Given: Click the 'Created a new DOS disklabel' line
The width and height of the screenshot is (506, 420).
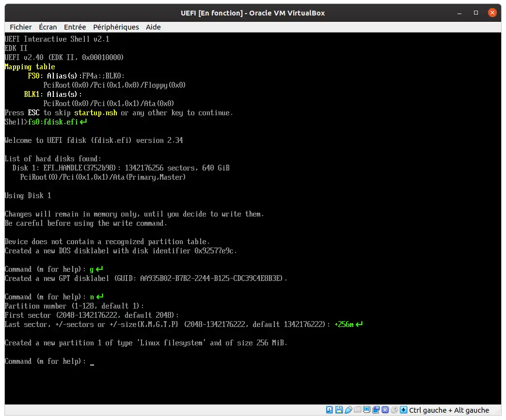Looking at the screenshot, I should coord(121,251).
